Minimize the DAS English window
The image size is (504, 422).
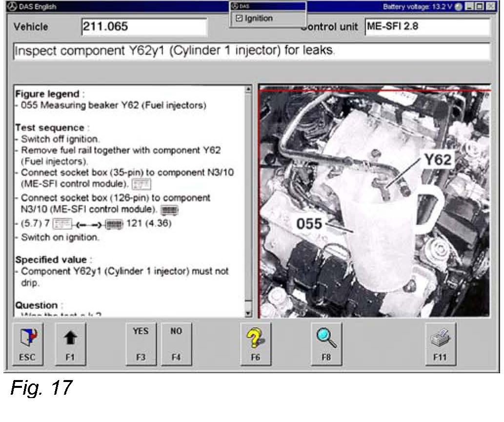[469, 6]
